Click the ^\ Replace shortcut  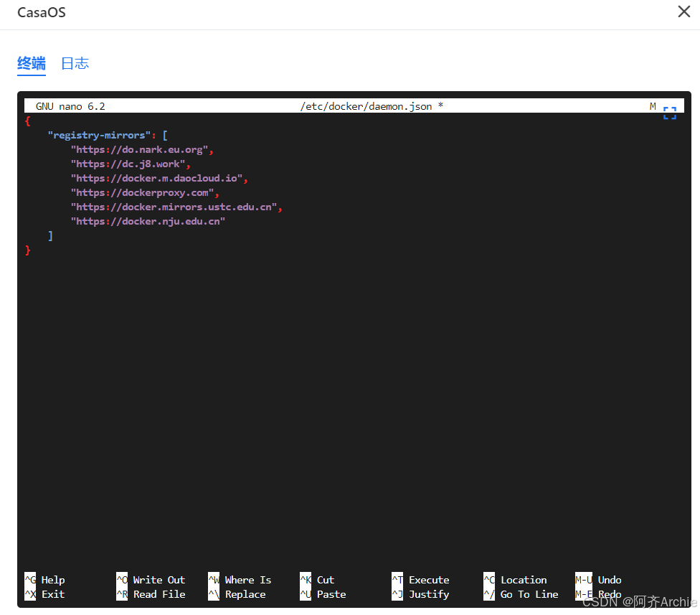tap(237, 594)
